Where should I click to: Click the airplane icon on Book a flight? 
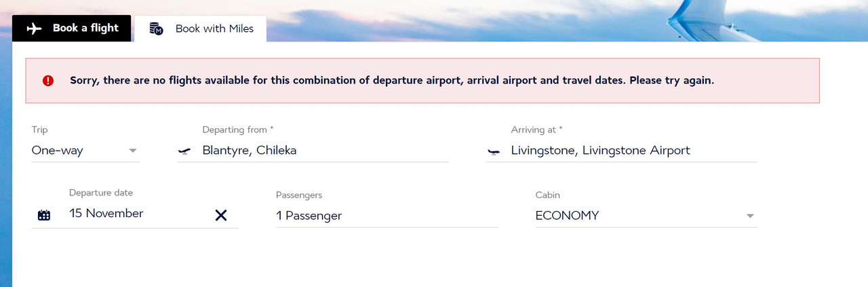pyautogui.click(x=34, y=28)
